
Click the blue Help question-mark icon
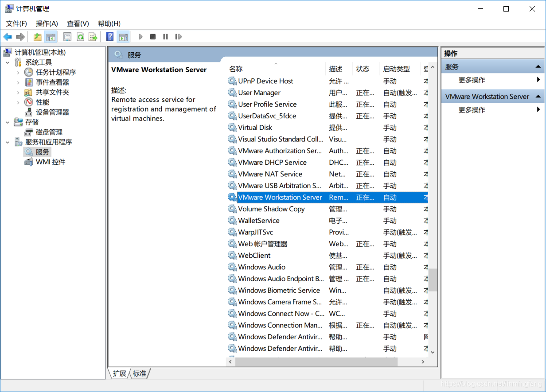[x=110, y=37]
